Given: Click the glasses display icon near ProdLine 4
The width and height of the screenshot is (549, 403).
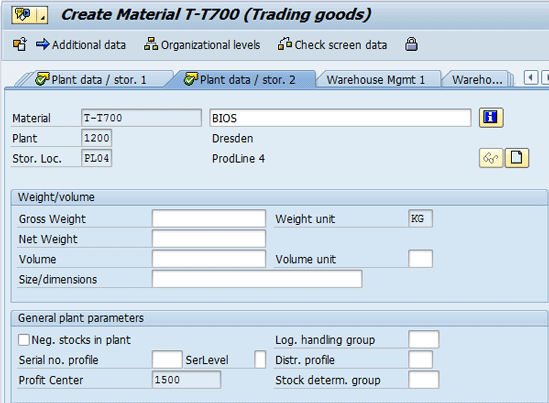Looking at the screenshot, I should 491,158.
